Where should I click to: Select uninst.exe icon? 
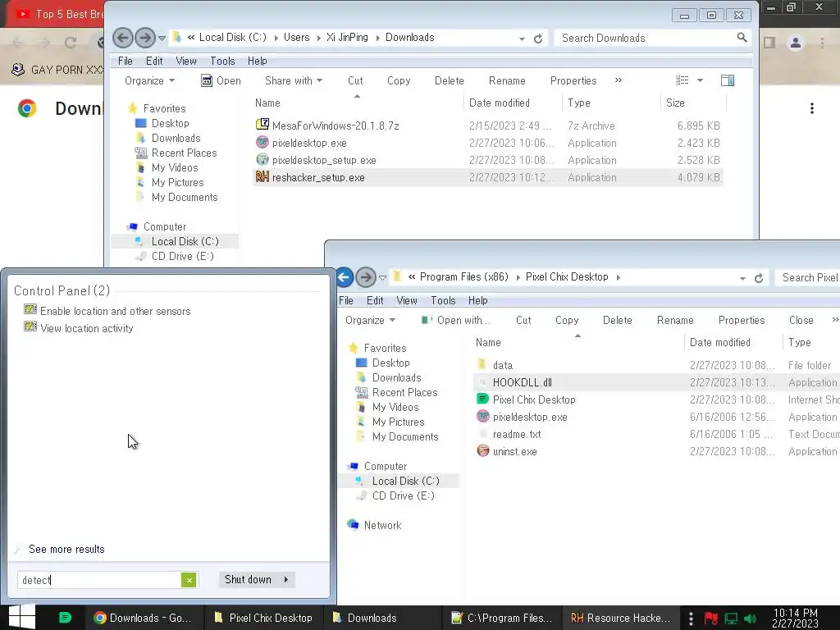(x=482, y=450)
